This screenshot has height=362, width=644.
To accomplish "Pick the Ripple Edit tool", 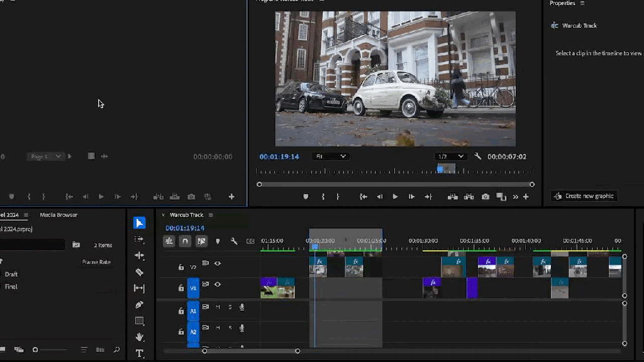I will pos(140,256).
